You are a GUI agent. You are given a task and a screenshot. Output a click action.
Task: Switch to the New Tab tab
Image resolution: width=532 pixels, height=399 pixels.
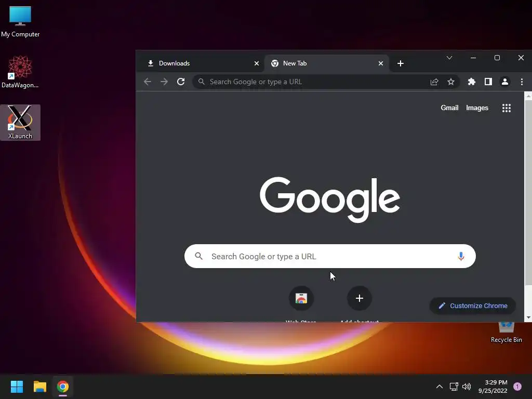[326, 63]
